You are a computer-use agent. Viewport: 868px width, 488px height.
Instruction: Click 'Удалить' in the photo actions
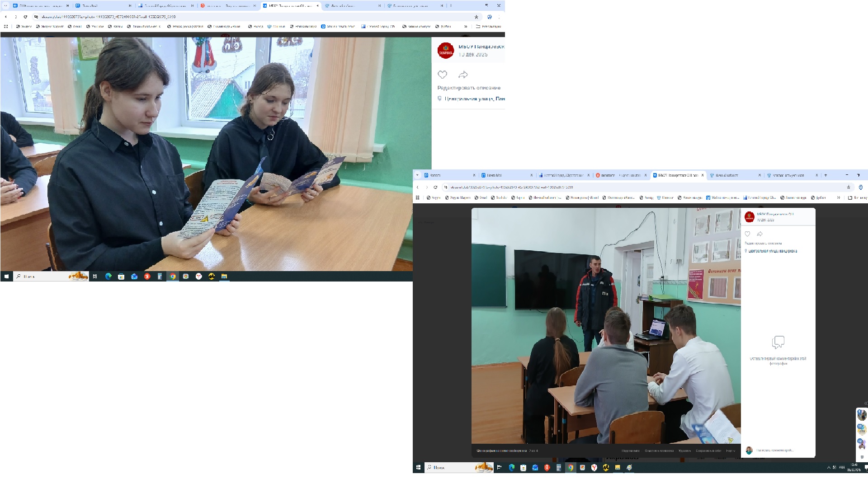684,451
